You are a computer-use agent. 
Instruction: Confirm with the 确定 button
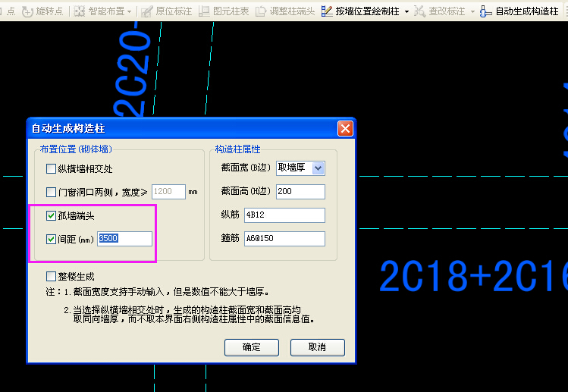tap(252, 347)
